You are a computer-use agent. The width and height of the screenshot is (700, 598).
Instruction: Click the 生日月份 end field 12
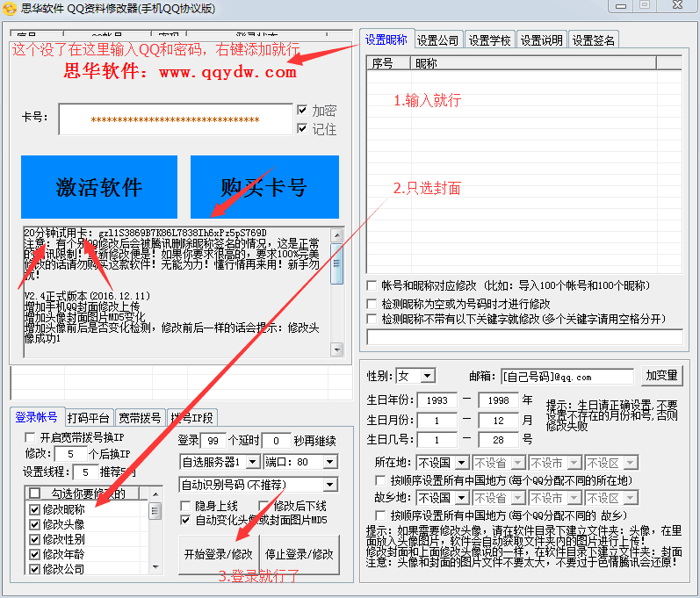pyautogui.click(x=498, y=421)
